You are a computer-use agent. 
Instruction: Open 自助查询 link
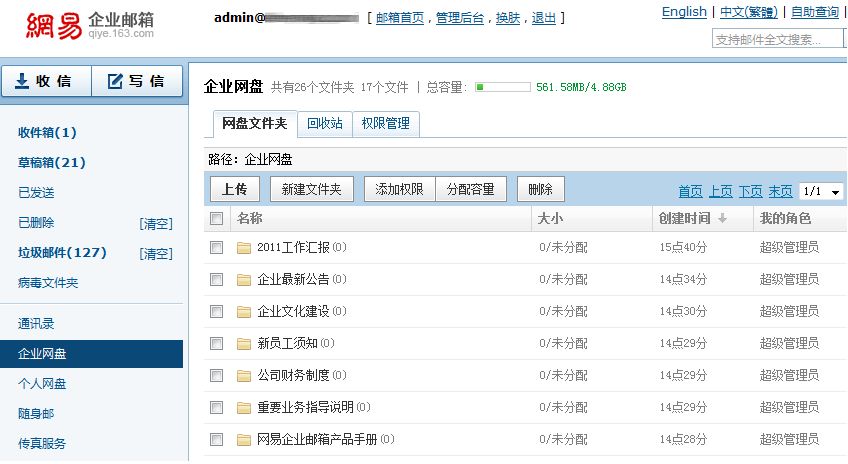click(x=815, y=12)
